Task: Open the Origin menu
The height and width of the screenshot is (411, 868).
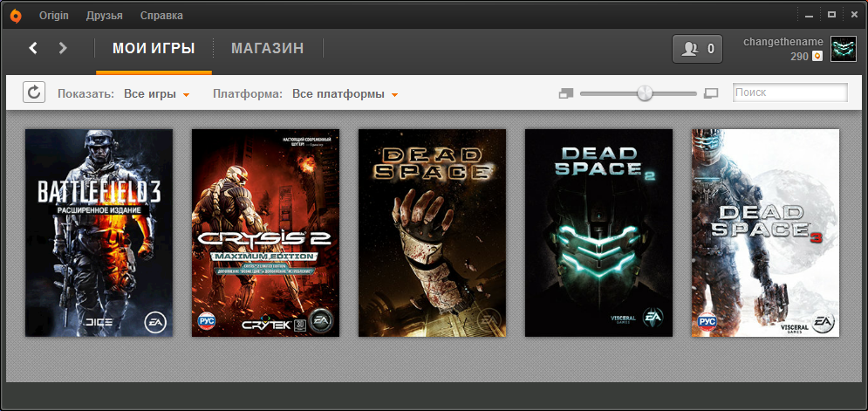Action: click(54, 16)
